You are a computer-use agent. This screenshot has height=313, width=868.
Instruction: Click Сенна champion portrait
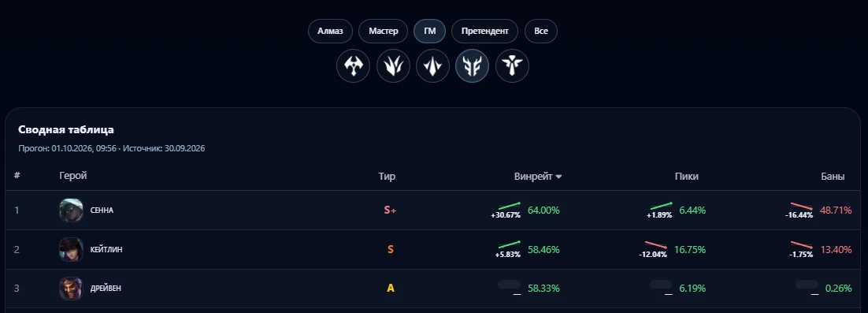72,210
